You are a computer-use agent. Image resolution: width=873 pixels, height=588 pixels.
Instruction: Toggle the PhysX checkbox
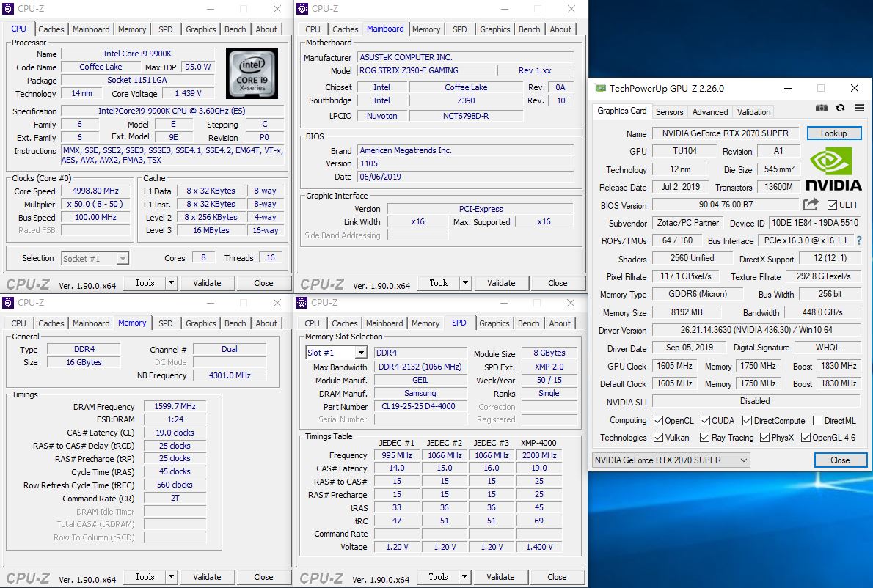click(x=764, y=437)
